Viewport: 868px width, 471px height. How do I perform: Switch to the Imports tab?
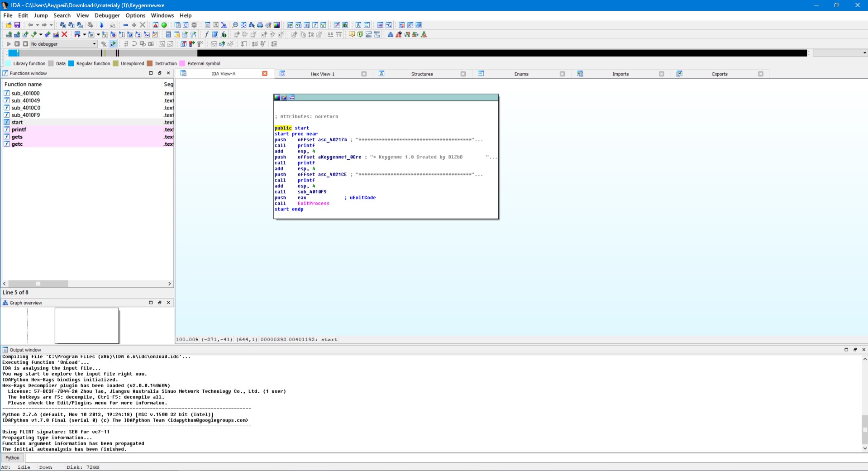pyautogui.click(x=620, y=74)
